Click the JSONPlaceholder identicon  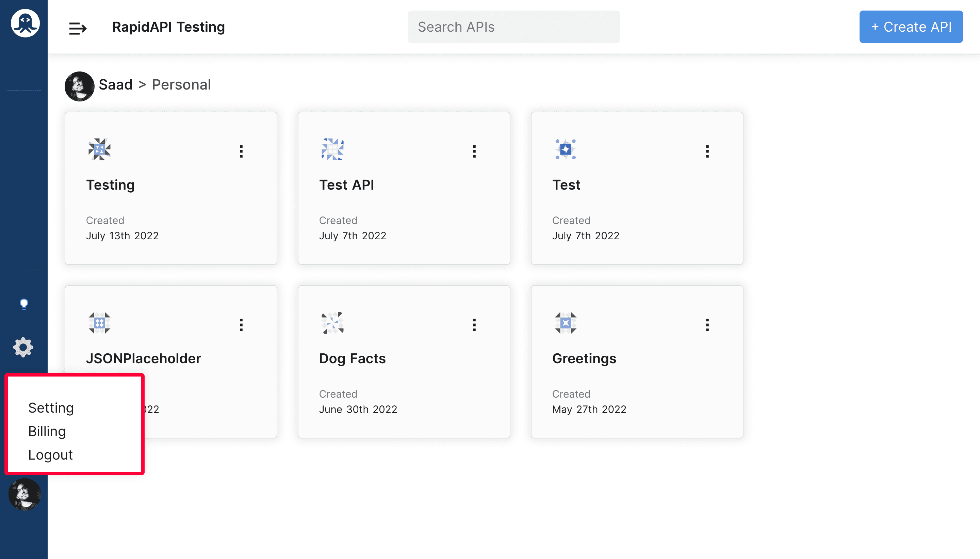click(99, 323)
